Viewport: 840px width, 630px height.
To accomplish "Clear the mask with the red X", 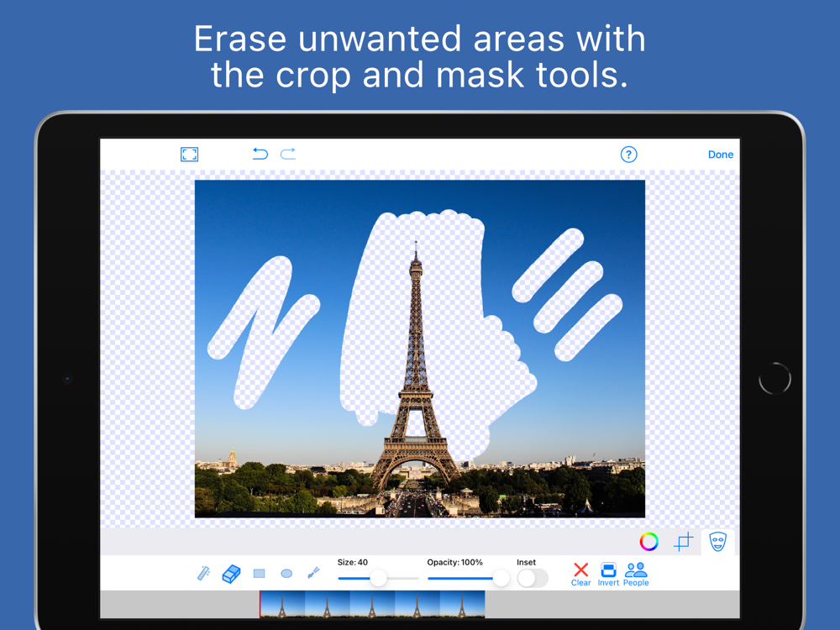I will tap(580, 575).
